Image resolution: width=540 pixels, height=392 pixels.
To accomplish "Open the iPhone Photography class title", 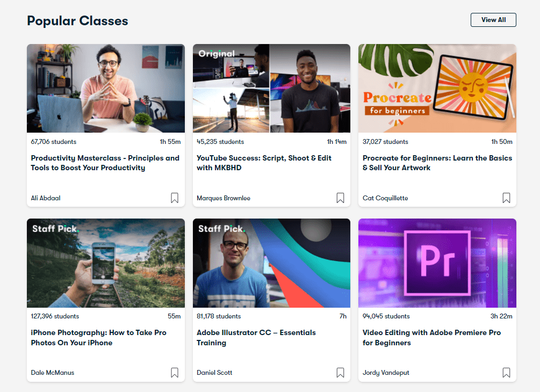I will pos(98,338).
